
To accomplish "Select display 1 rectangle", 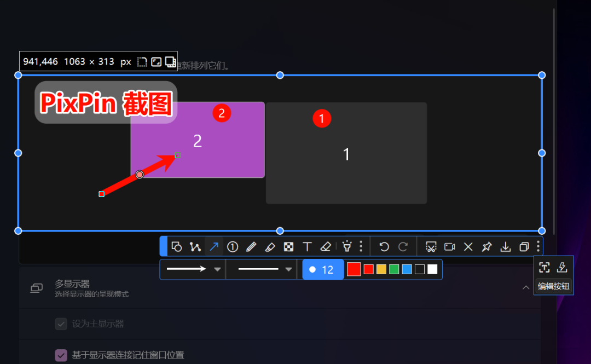I will click(346, 154).
